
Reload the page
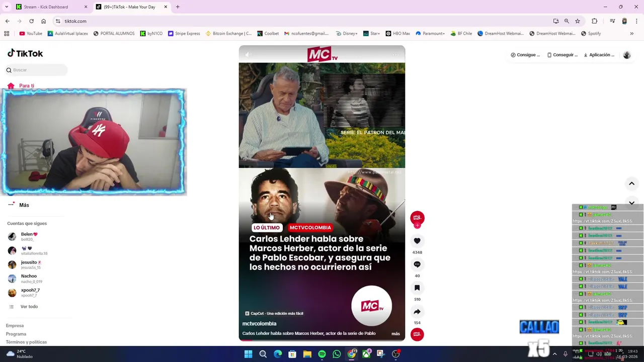pos(31,21)
